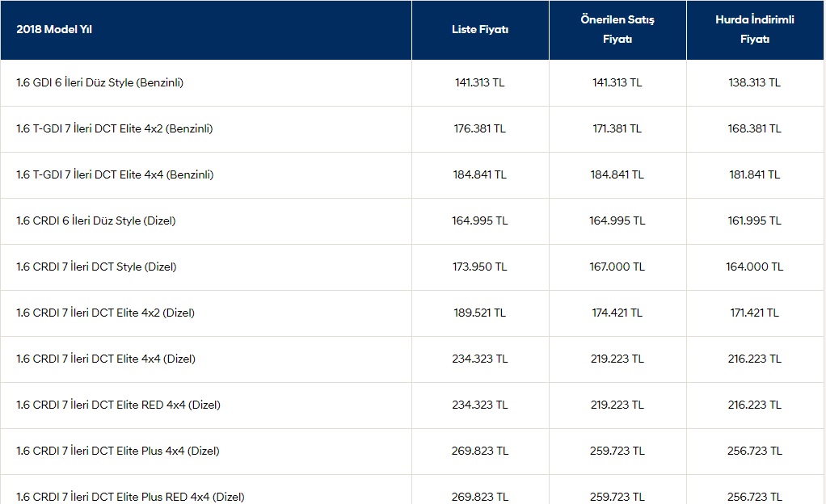Click Liste Fiyatı '141.313 TL' for GDI Style

point(480,82)
